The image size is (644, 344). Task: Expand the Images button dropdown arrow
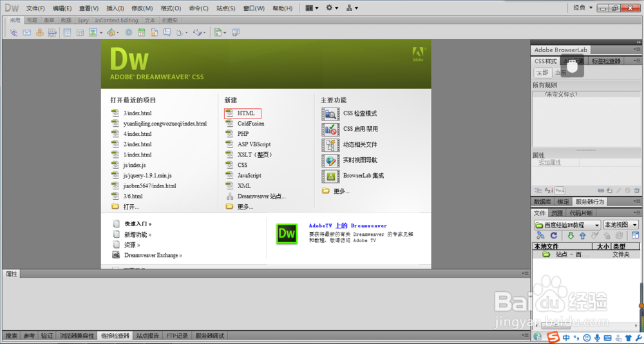101,32
